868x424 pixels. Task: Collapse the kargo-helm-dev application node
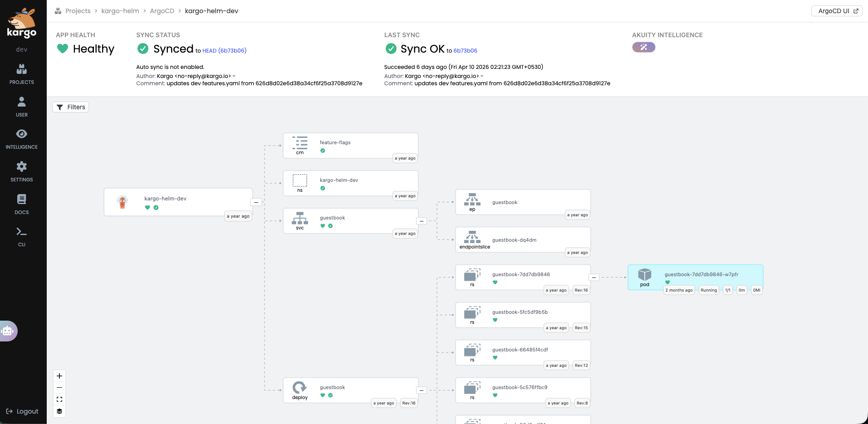click(256, 202)
